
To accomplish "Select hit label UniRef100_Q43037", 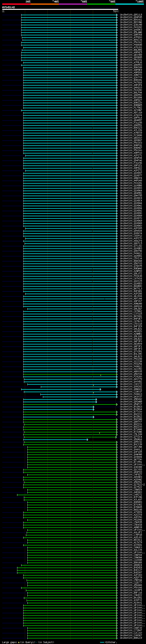I will click(131, 397).
